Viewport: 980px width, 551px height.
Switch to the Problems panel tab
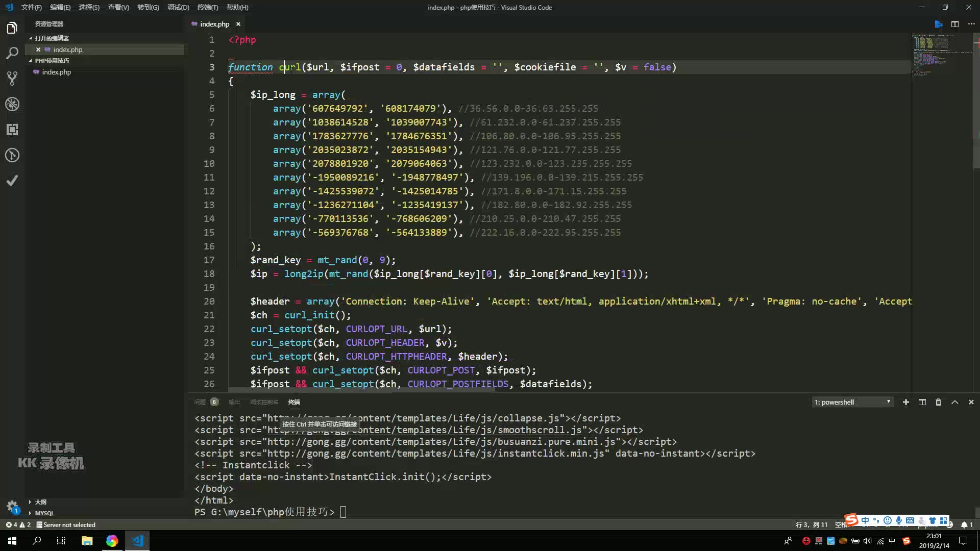click(206, 402)
